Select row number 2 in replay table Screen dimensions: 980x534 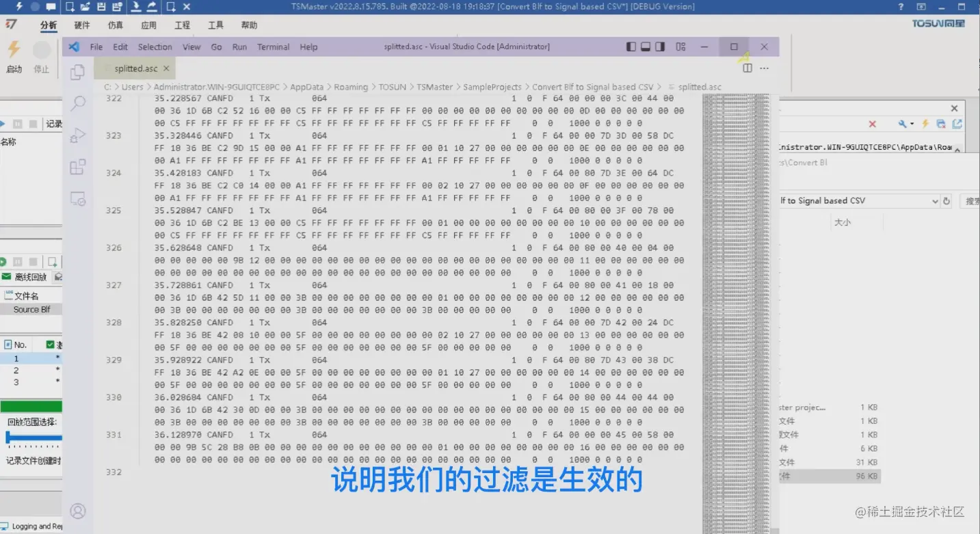coord(31,370)
